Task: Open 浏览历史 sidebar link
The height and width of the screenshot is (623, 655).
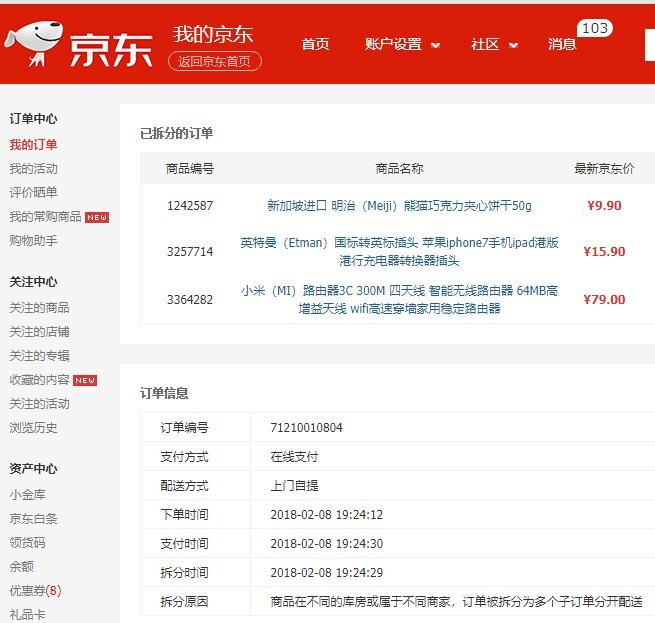Action: pos(33,427)
